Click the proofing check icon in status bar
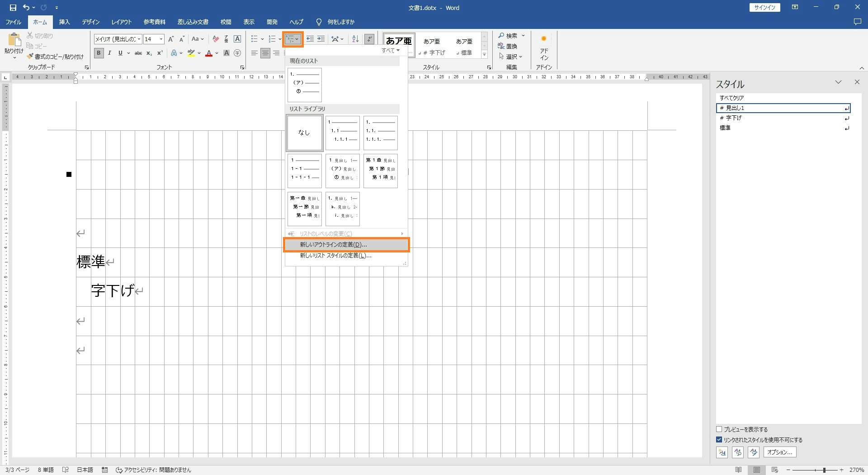This screenshot has height=475, width=868. (66, 470)
